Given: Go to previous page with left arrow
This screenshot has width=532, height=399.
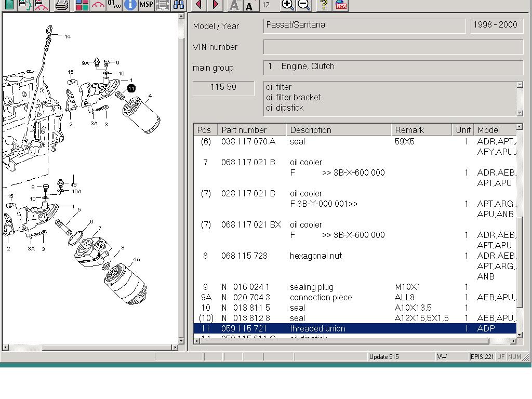Looking at the screenshot, I should (x=199, y=5).
